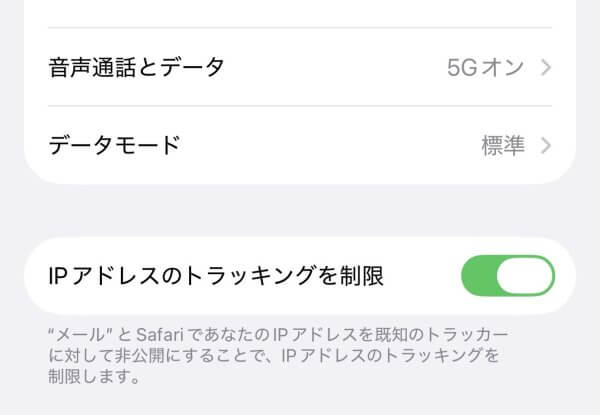Open the データモード settings row
600x415 pixels.
[x=300, y=145]
